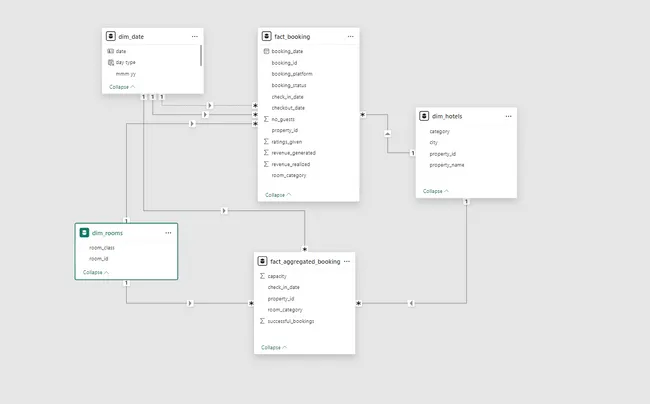Select property_id field in fact_booking
The height and width of the screenshot is (404, 650).
click(285, 130)
